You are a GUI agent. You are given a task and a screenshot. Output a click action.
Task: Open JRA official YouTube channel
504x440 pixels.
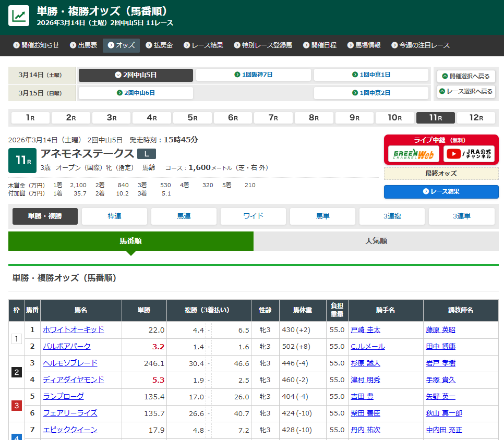pyautogui.click(x=469, y=154)
